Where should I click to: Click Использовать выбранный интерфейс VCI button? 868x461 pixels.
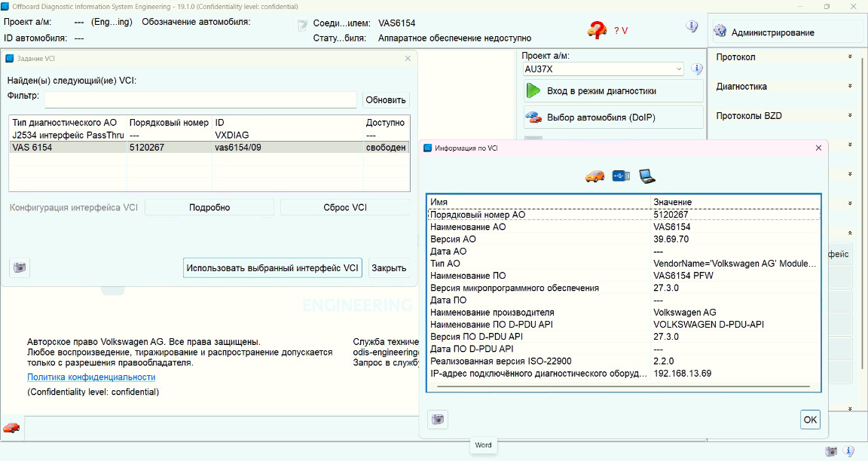[272, 268]
